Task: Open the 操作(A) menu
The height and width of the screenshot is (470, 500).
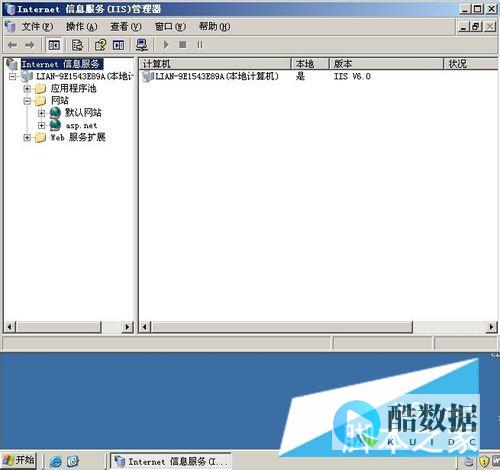Action: tap(81, 26)
